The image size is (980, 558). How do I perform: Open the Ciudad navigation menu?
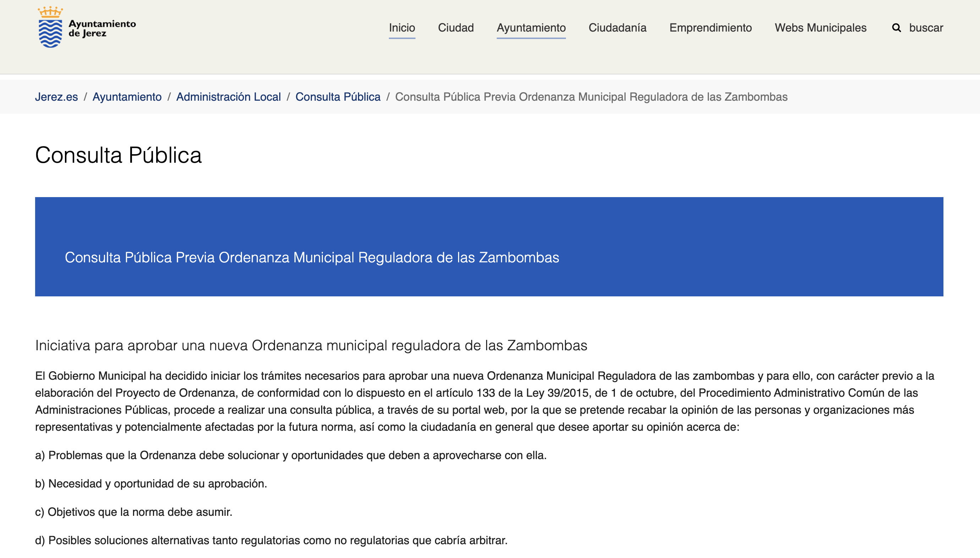tap(456, 28)
